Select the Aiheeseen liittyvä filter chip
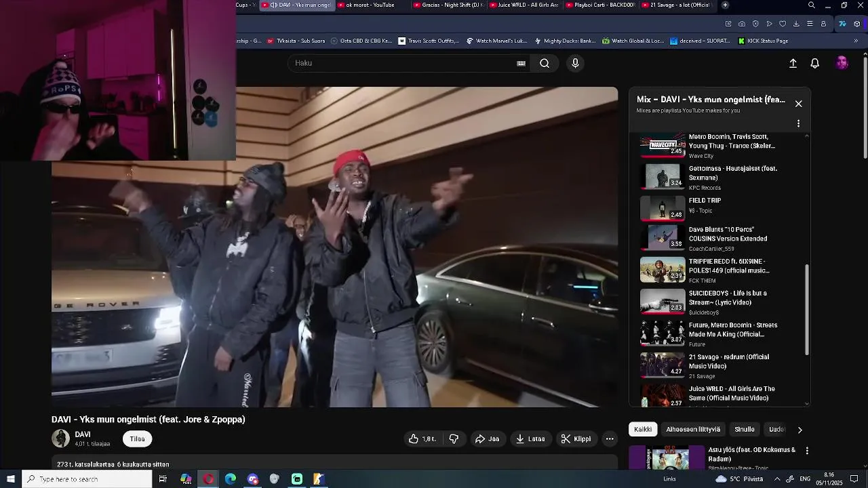 coord(693,429)
